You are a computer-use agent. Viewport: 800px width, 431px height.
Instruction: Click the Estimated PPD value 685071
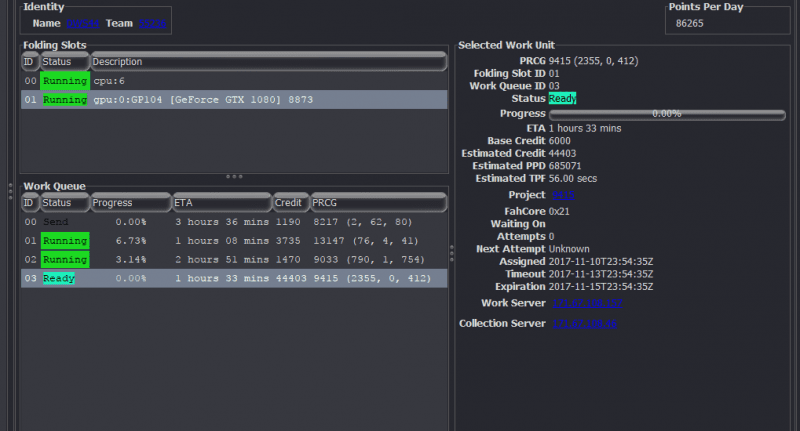565,166
